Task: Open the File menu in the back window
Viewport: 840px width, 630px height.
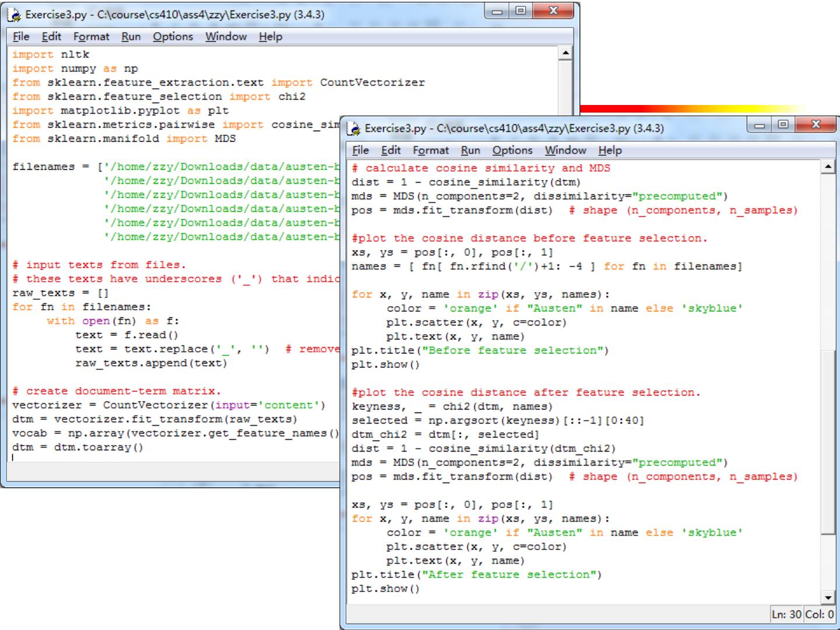Action: point(21,37)
